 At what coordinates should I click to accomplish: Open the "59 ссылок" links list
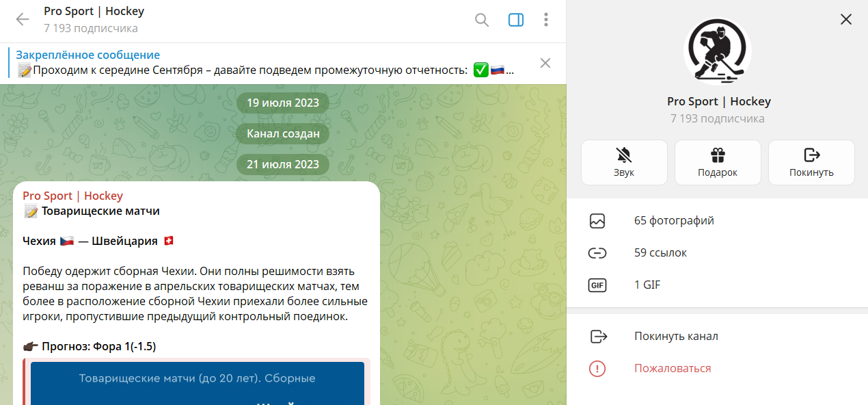pos(718,253)
